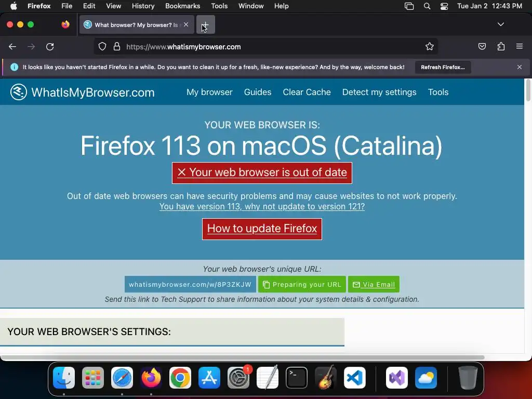Launch Google Chrome from the Dock
This screenshot has width=532, height=399.
(x=180, y=377)
